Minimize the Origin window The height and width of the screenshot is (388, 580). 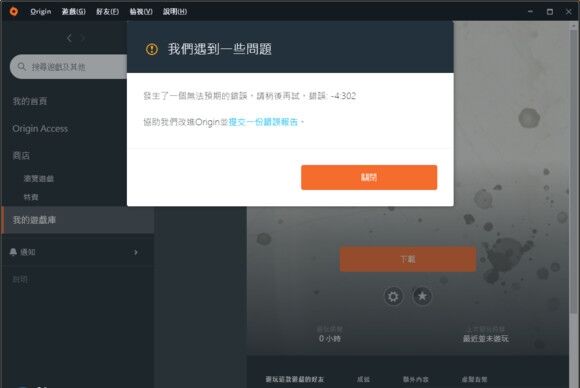click(x=530, y=11)
